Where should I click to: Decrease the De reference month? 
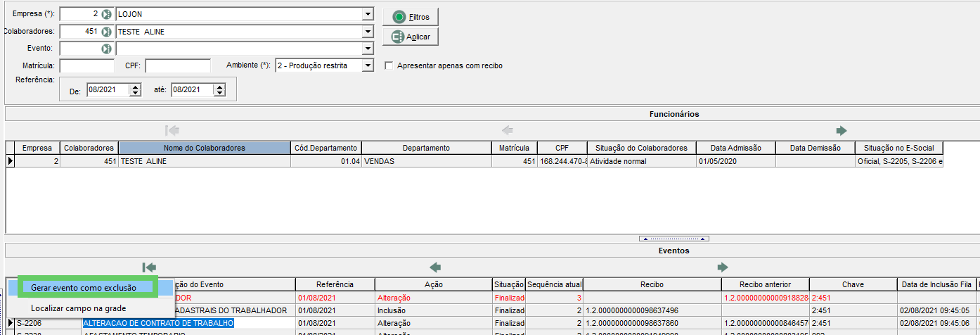pos(136,93)
